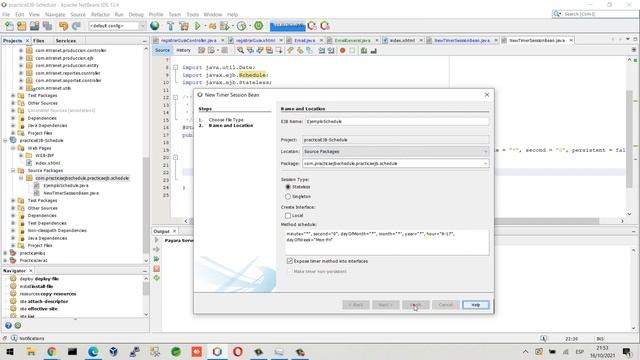
Task: Open the Package combo box dropdown
Action: (485, 164)
